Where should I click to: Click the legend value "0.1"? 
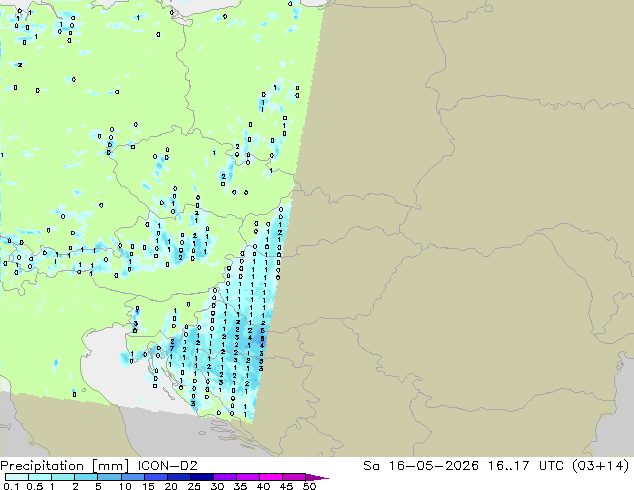click(x=11, y=486)
